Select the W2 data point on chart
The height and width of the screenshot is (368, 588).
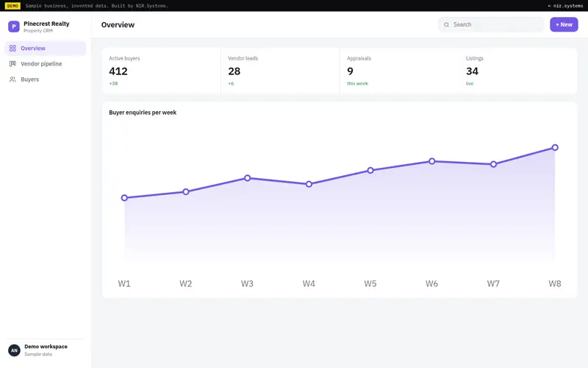point(186,192)
